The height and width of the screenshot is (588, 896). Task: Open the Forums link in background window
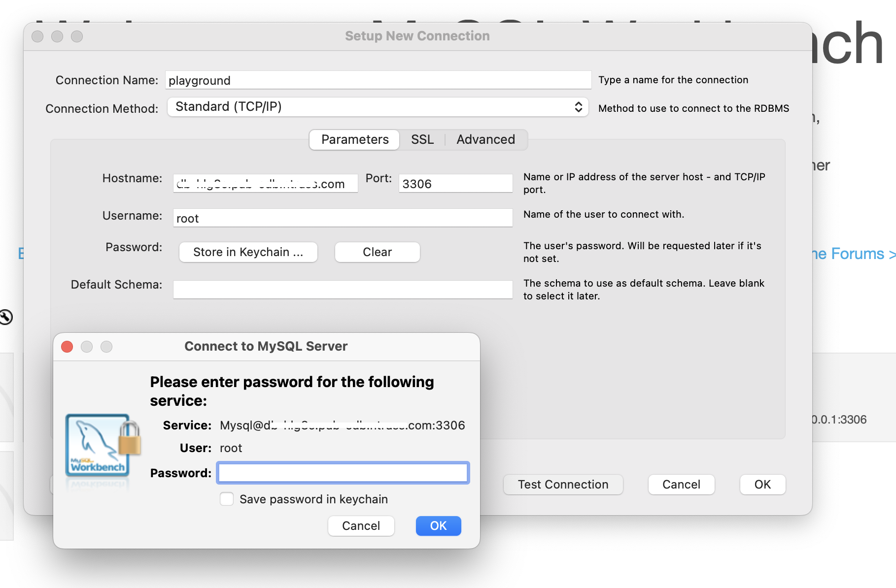coord(853,254)
